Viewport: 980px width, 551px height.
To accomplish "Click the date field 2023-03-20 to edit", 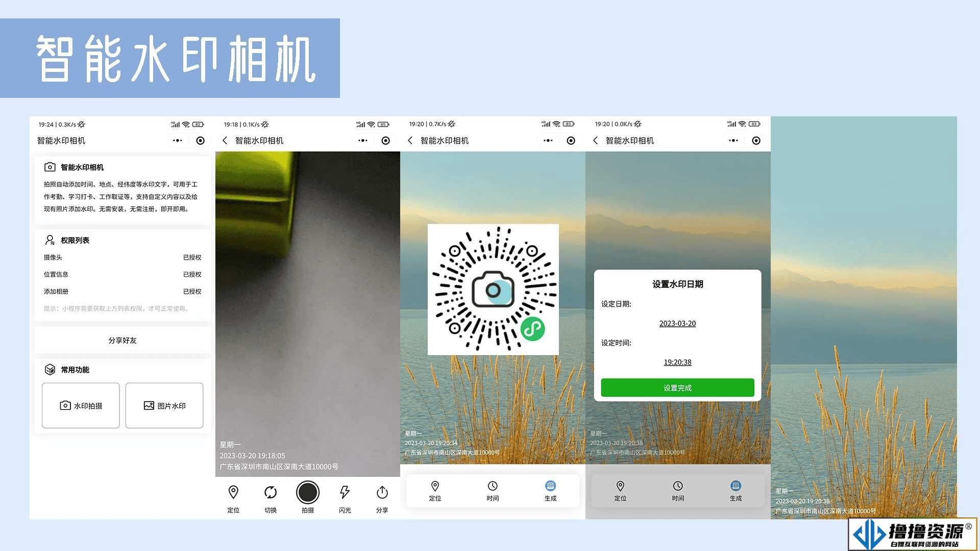I will (676, 323).
